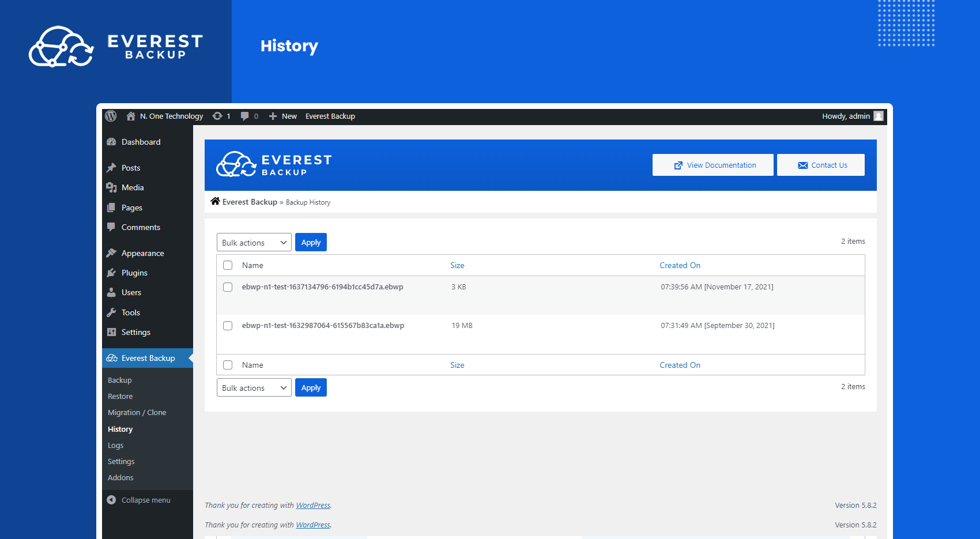Screen dimensions: 980x539
Task: Click the Collapse menu arrow icon
Action: (x=111, y=500)
